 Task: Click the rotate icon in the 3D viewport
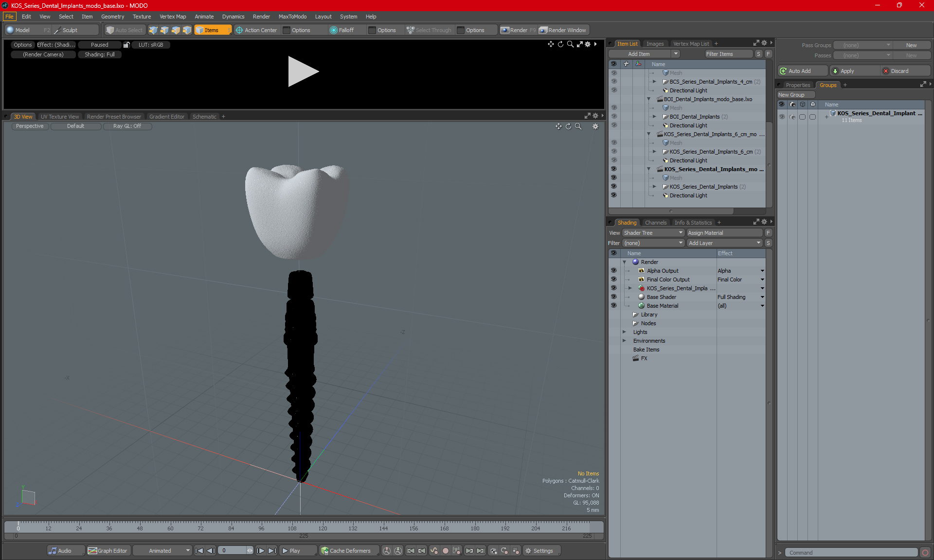[568, 126]
